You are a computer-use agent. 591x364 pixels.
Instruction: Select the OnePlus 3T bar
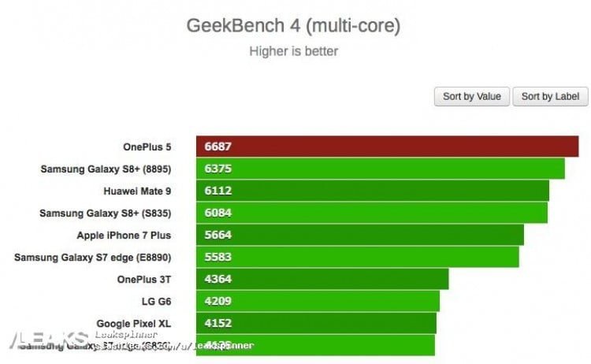pyautogui.click(x=322, y=279)
